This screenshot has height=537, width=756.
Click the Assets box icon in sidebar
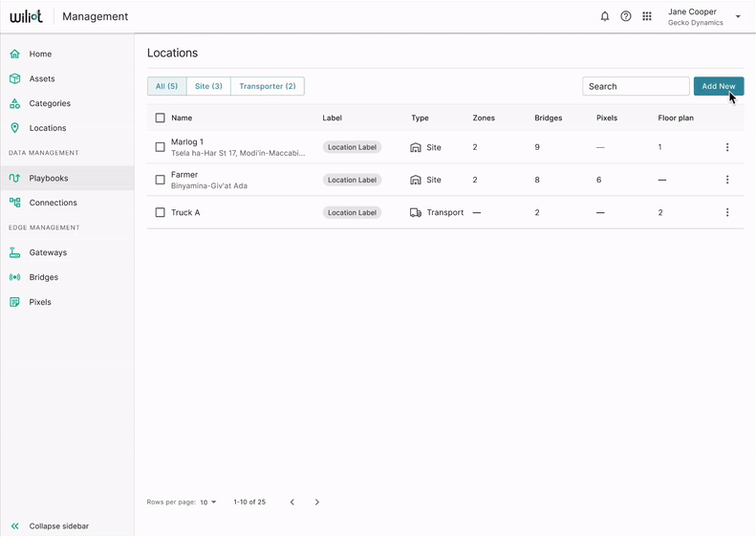point(15,78)
